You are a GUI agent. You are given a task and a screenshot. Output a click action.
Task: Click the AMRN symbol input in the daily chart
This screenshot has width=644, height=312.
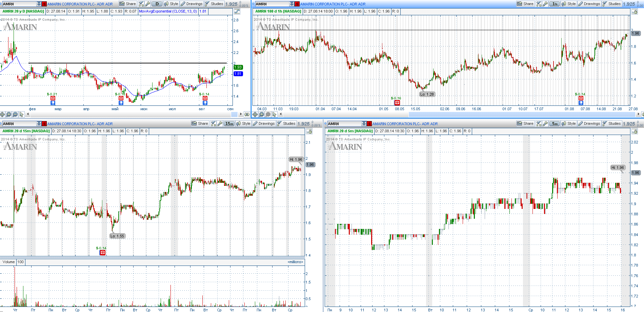[x=19, y=4]
